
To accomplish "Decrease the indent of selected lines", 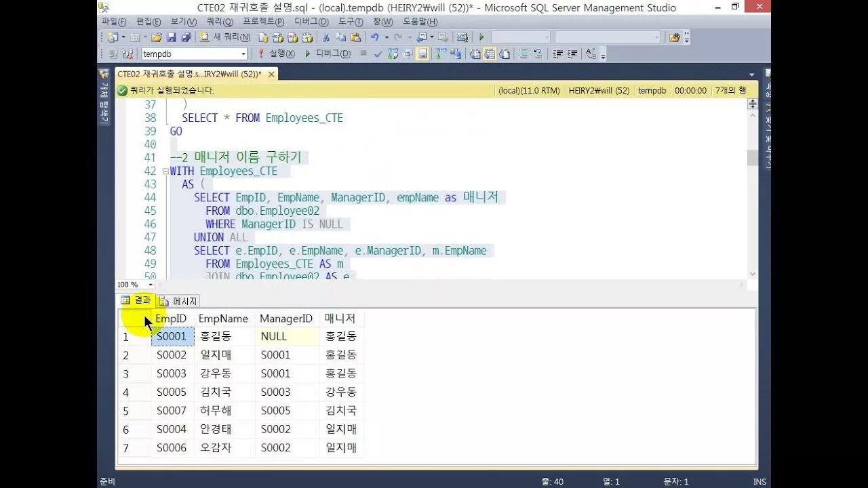I will (557, 54).
